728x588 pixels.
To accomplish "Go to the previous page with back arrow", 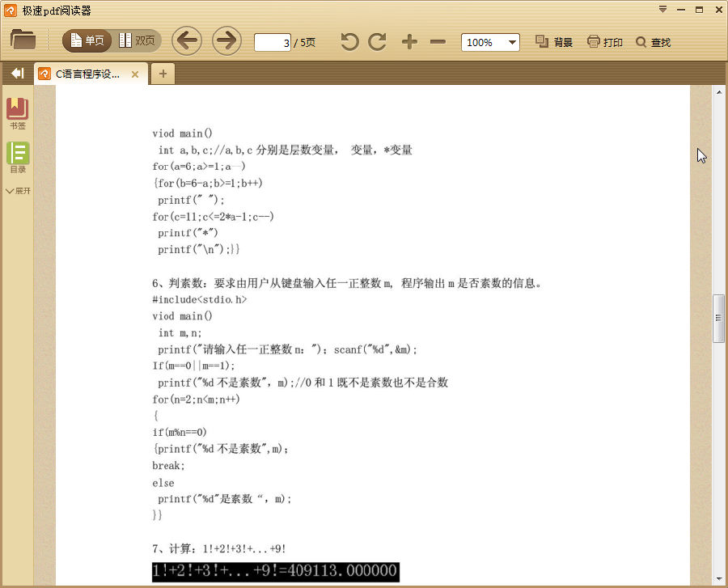I will [187, 41].
